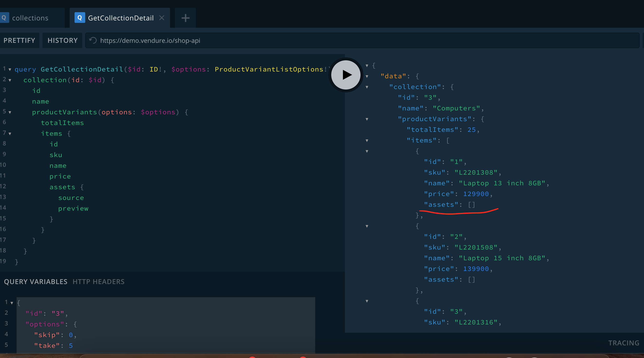The width and height of the screenshot is (644, 358).
Task: Add a new tab with plus icon
Action: click(185, 18)
